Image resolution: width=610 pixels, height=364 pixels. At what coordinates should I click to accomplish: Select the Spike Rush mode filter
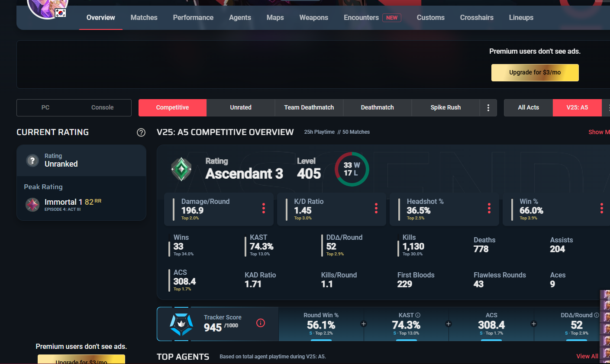445,108
